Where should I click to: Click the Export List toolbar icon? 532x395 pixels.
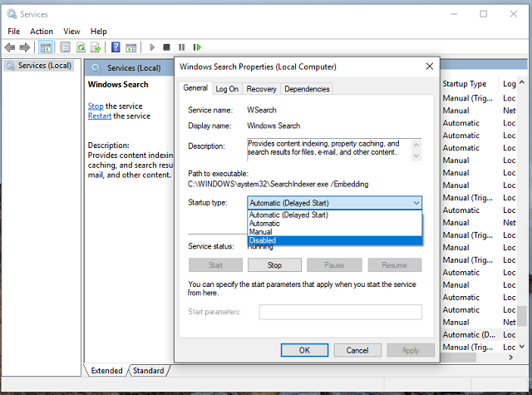point(96,47)
